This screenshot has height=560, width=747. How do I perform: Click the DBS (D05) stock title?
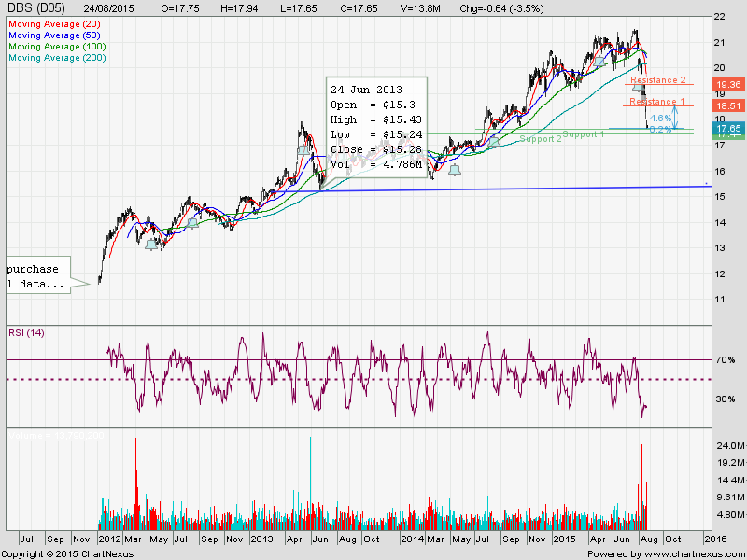pyautogui.click(x=35, y=8)
